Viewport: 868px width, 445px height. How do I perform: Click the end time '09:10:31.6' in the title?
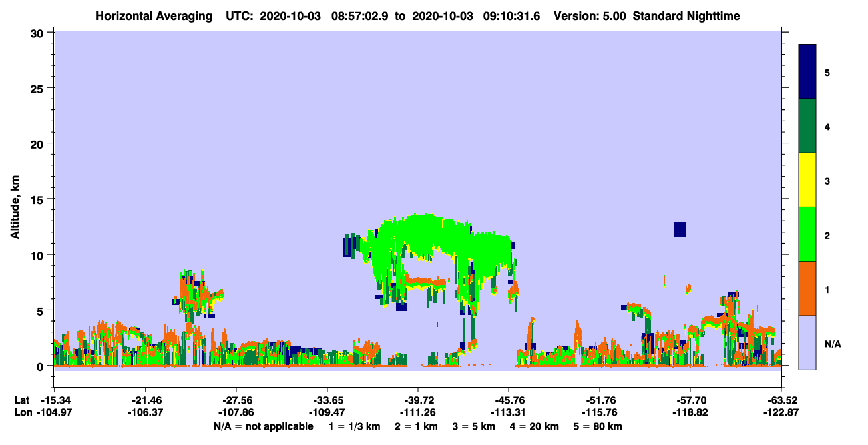click(x=513, y=15)
